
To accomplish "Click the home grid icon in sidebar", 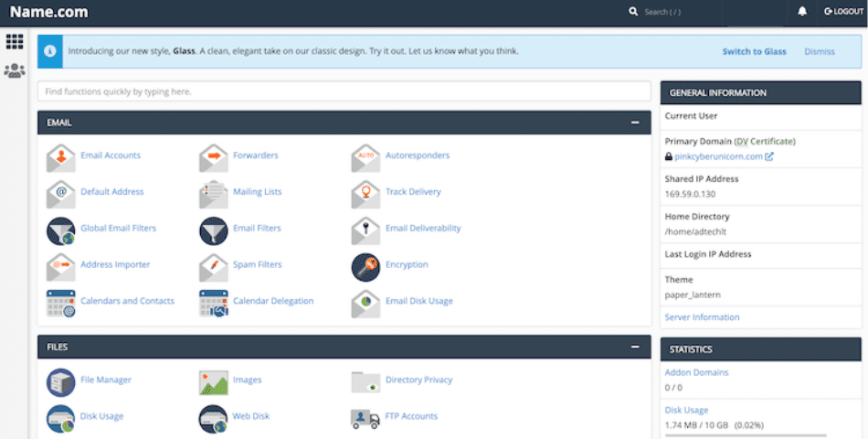I will tap(15, 41).
